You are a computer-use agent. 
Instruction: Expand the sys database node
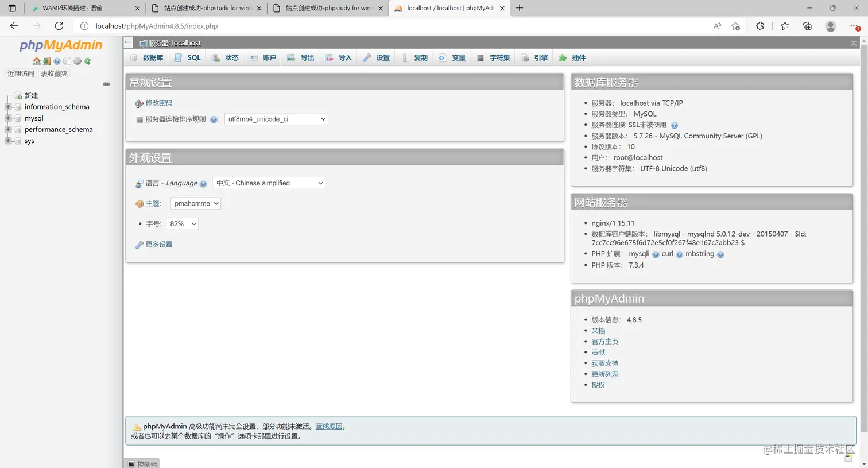[x=8, y=141]
